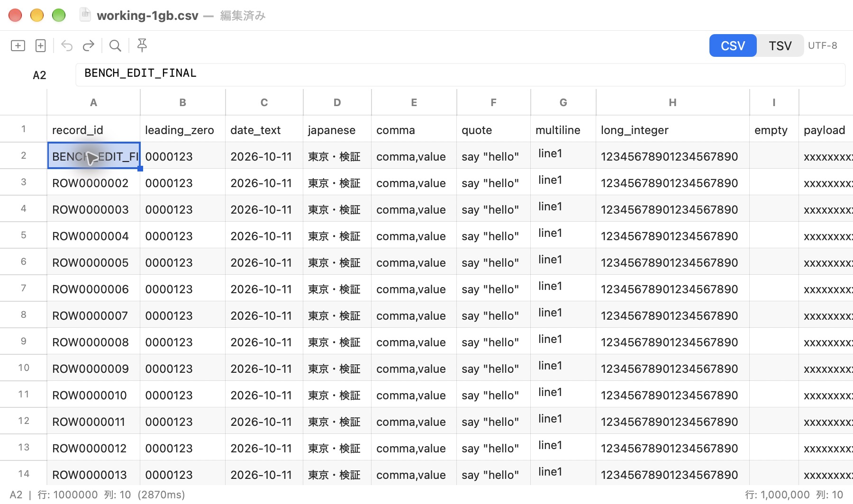Click the formula bar containing BENCH_EDIT_FINAL

click(x=460, y=75)
